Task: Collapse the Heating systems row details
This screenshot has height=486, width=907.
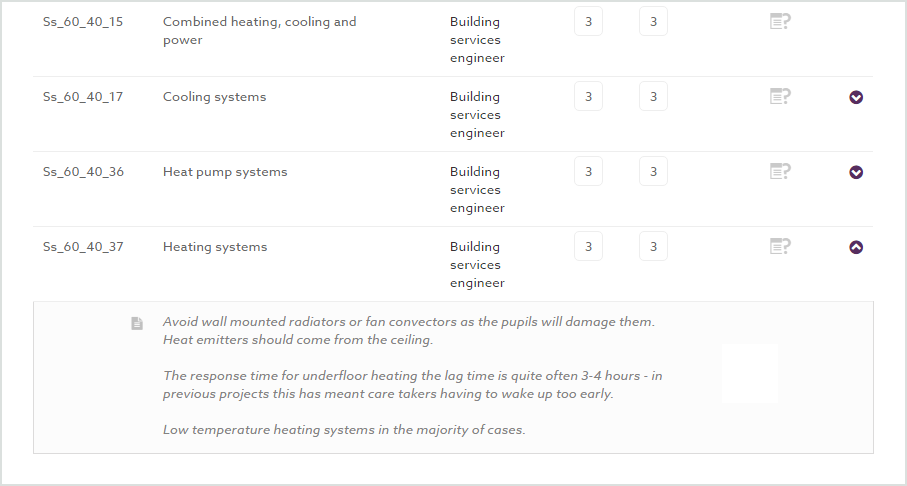Action: (x=856, y=247)
